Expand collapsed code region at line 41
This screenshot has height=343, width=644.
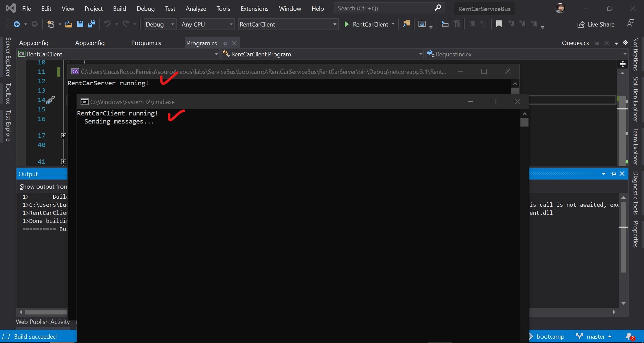point(63,162)
